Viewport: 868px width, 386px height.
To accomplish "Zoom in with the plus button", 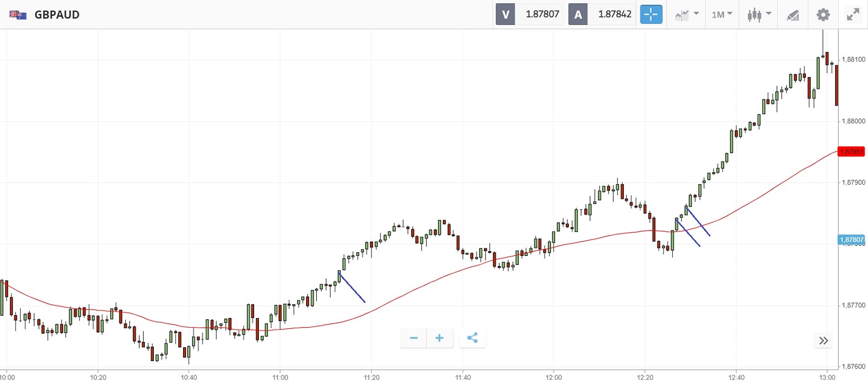I will click(439, 338).
